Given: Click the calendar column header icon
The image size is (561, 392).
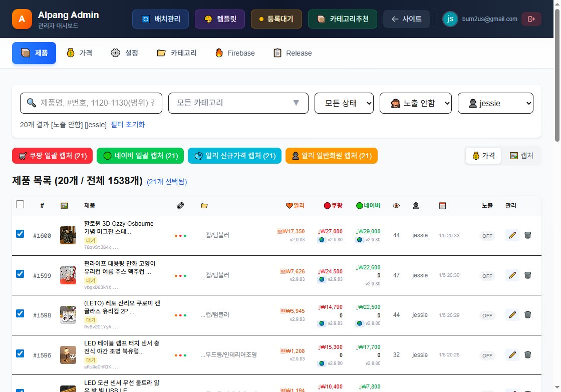Looking at the screenshot, I should (442, 205).
